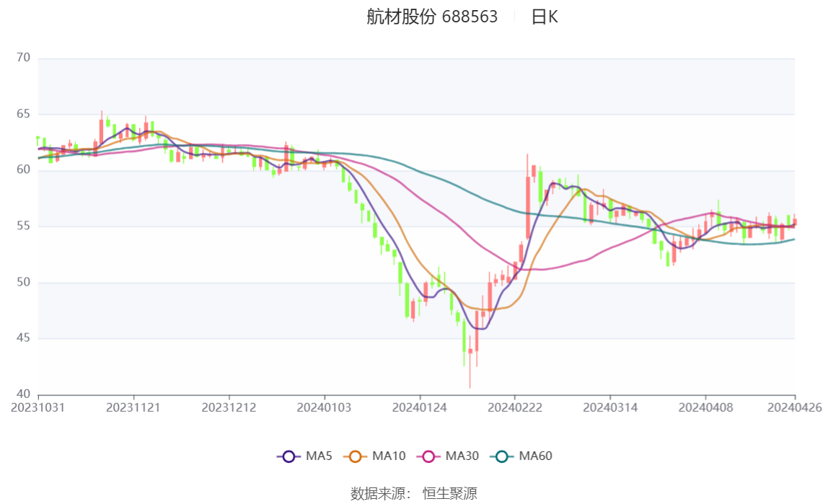Toggle the MA5 legend circle icon
The width and height of the screenshot is (828, 504).
click(x=289, y=456)
